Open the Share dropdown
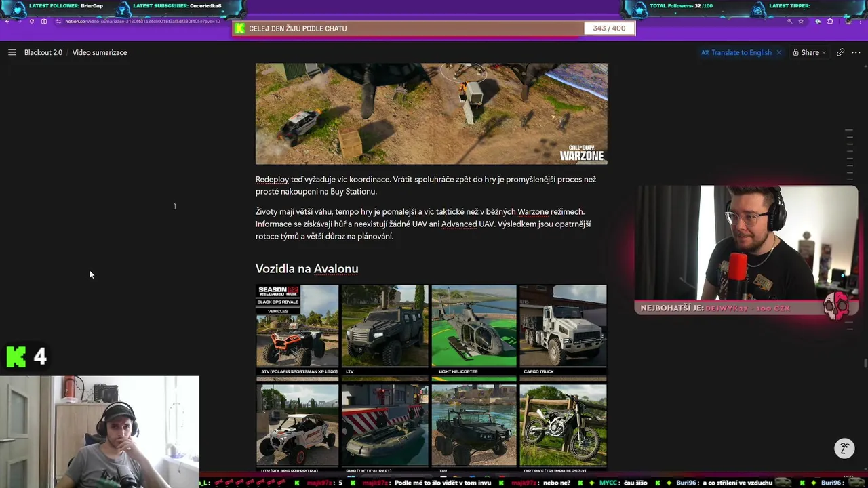The width and height of the screenshot is (868, 488). pyautogui.click(x=810, y=52)
